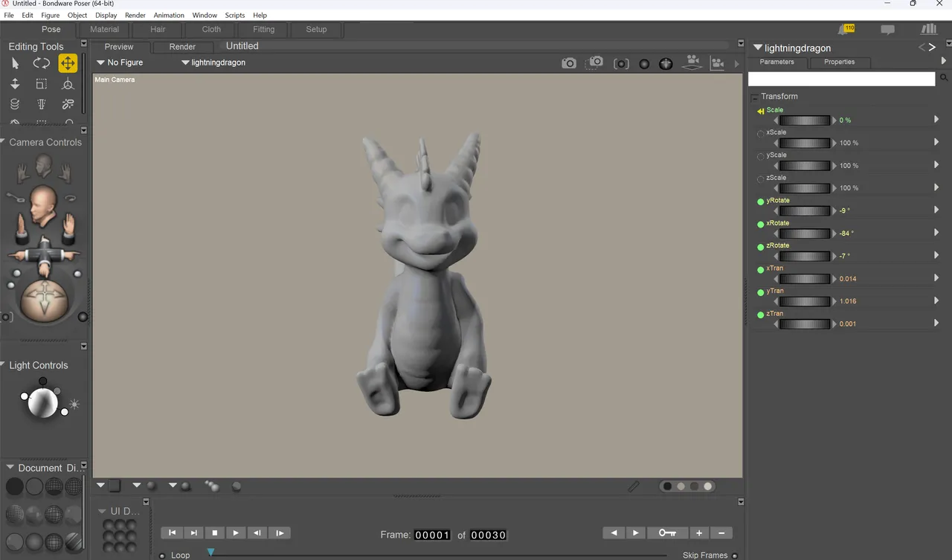Toggle the xRotate animation indicator dot
952x560 pixels.
point(760,224)
